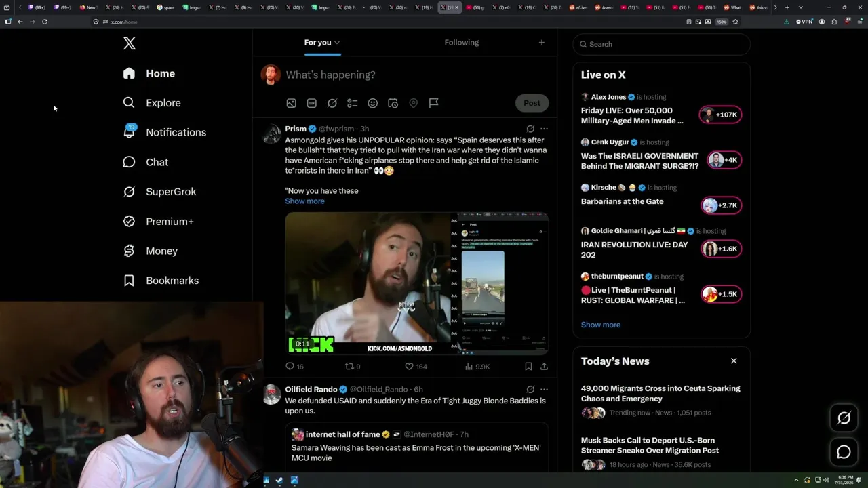Close the Today's News panel

click(x=734, y=361)
